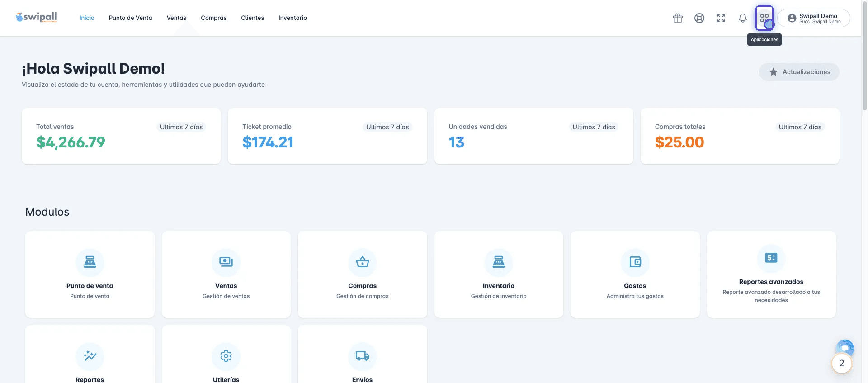Click the Gestión de ventas subtitle
868x383 pixels.
point(226,296)
